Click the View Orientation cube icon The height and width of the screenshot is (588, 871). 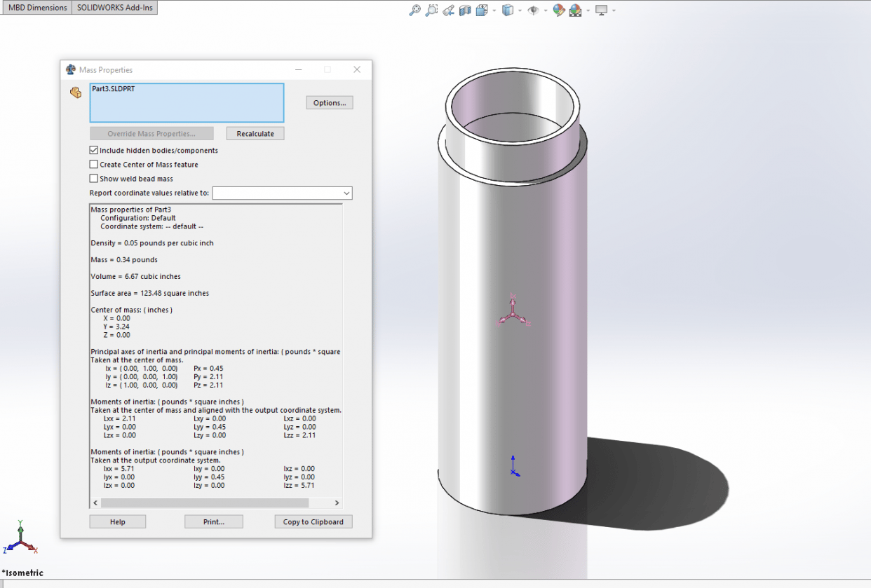pyautogui.click(x=482, y=10)
